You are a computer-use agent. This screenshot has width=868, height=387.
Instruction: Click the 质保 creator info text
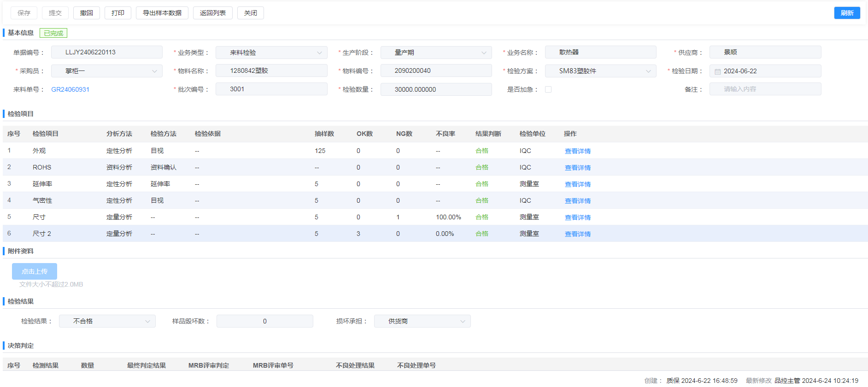tap(702, 381)
